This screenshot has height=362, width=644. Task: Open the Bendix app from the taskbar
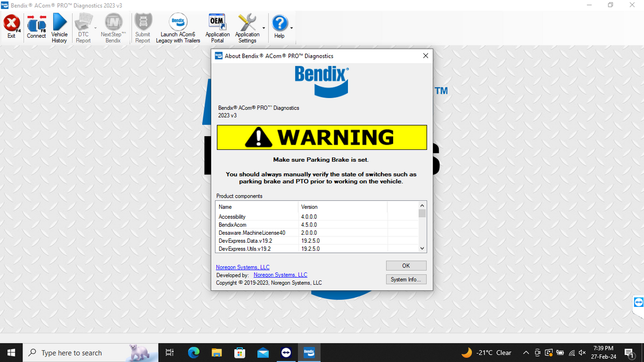pyautogui.click(x=309, y=352)
